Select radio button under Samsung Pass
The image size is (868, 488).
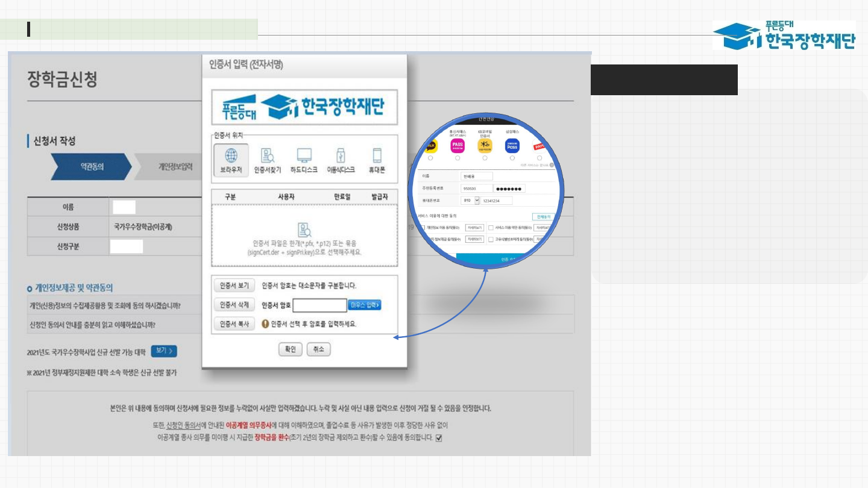(512, 158)
